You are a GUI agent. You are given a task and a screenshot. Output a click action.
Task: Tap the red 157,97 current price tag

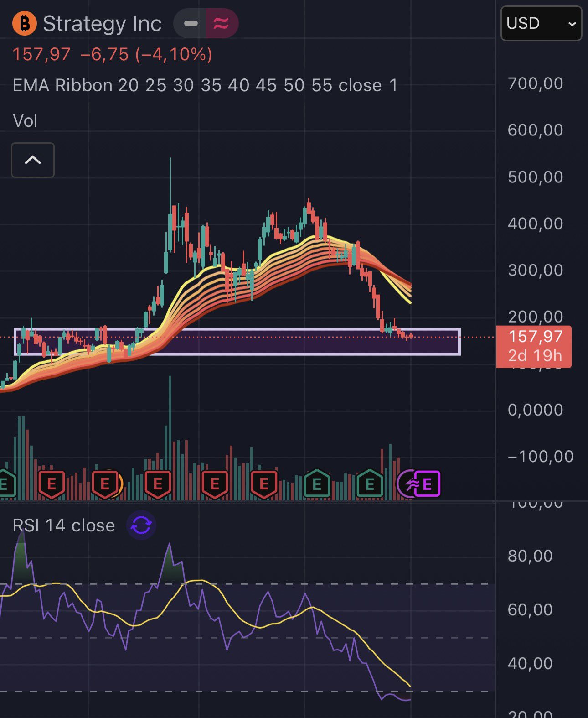534,347
